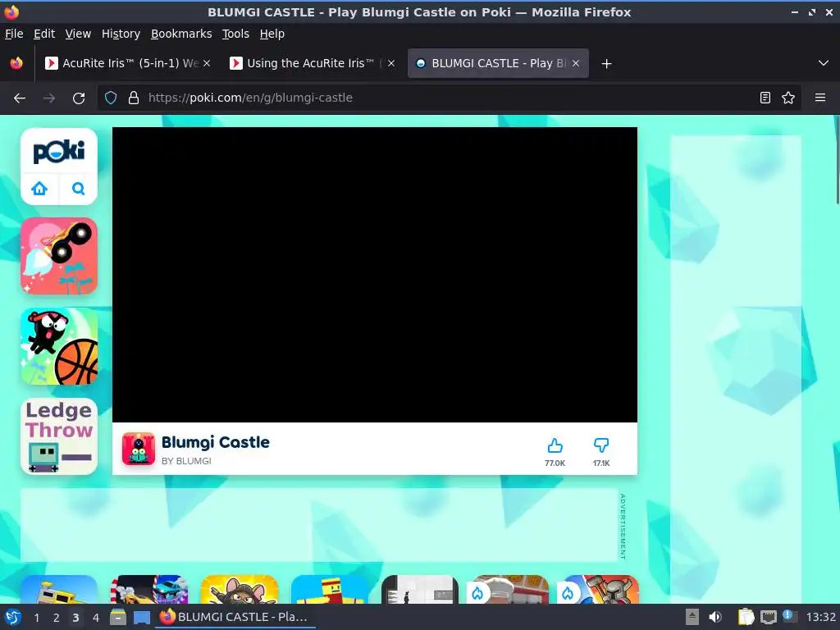Switch to AcuRite Iris (5-in-1) tab

[129, 63]
